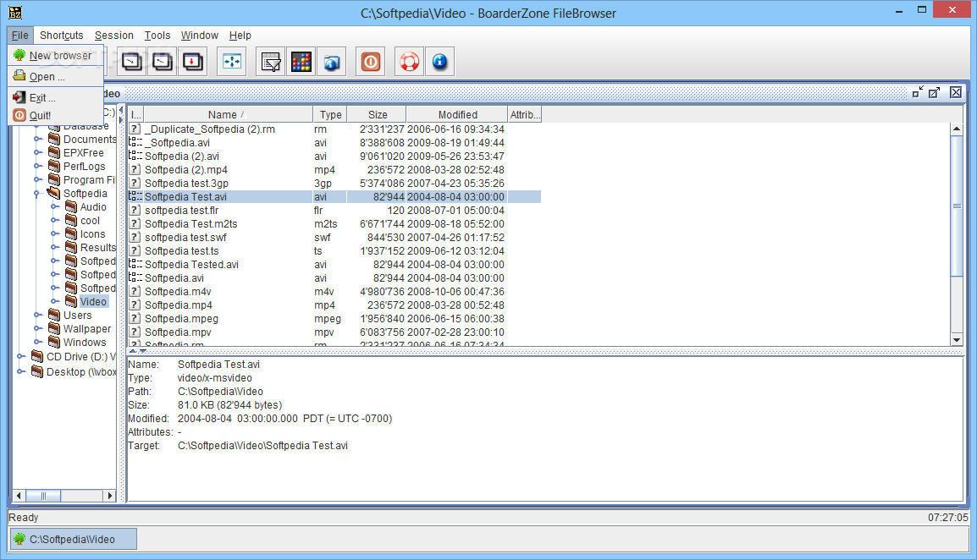Sort files by the Name column header
The width and height of the screenshot is (977, 560).
228,114
